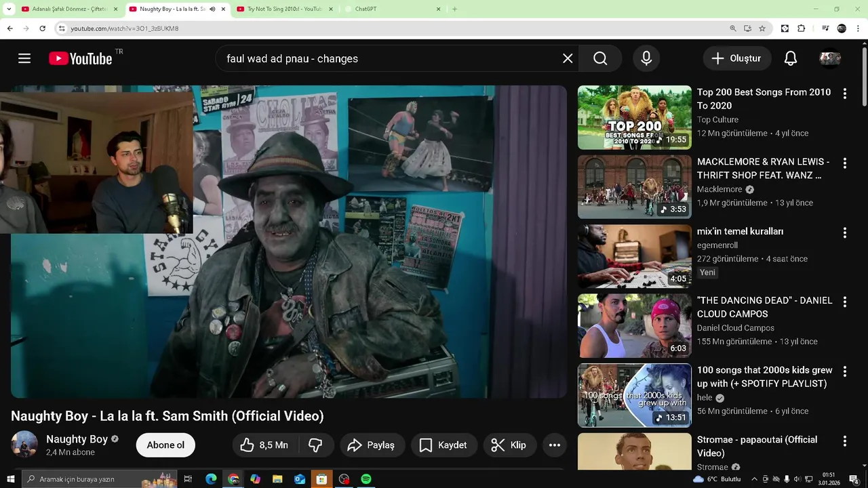Screen dimensions: 868x488
Task: Close the Naughty Boy tab
Action: click(x=223, y=9)
